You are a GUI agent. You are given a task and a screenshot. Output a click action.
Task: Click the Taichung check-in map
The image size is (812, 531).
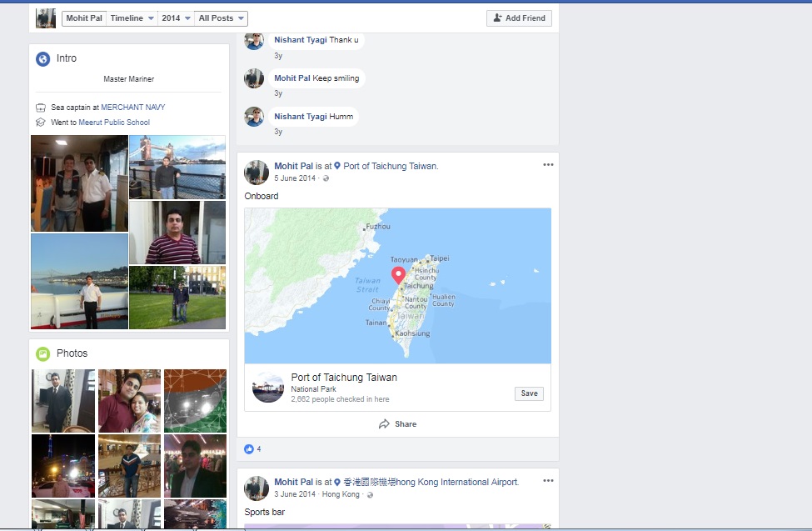[398, 286]
